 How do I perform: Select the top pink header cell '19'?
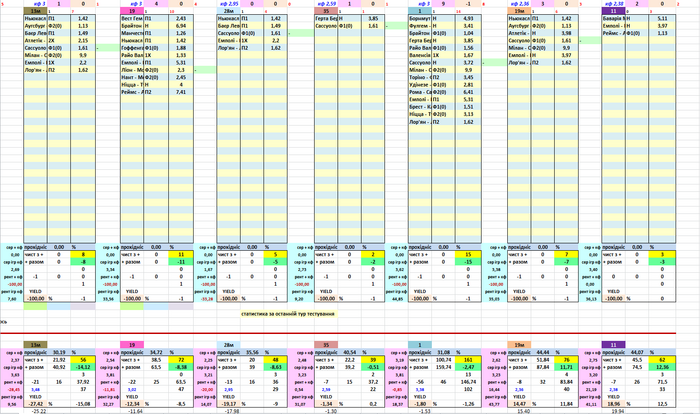point(132,11)
